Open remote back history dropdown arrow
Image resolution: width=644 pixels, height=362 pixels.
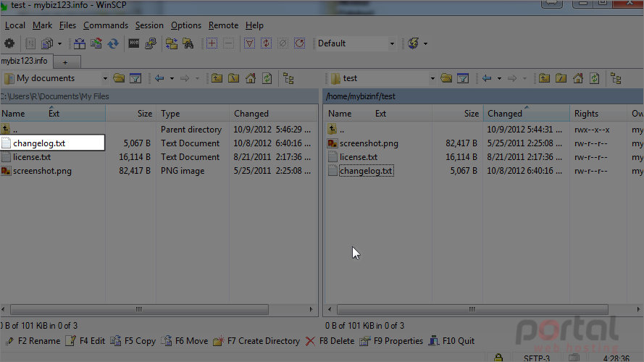pyautogui.click(x=499, y=78)
